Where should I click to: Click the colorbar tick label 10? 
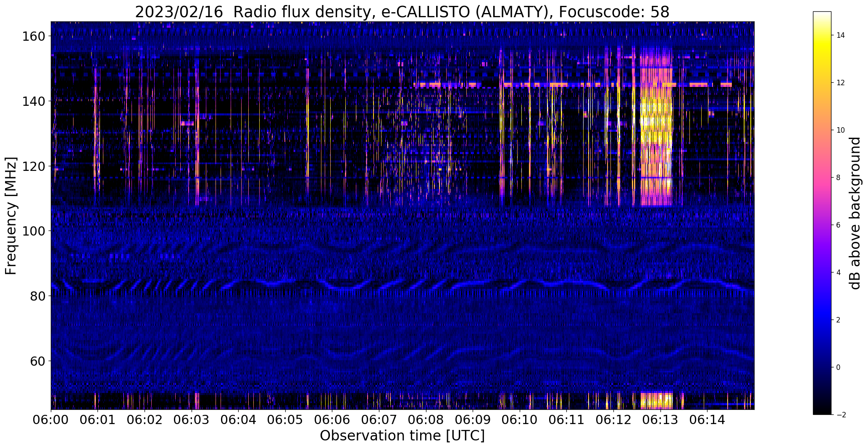(x=841, y=130)
